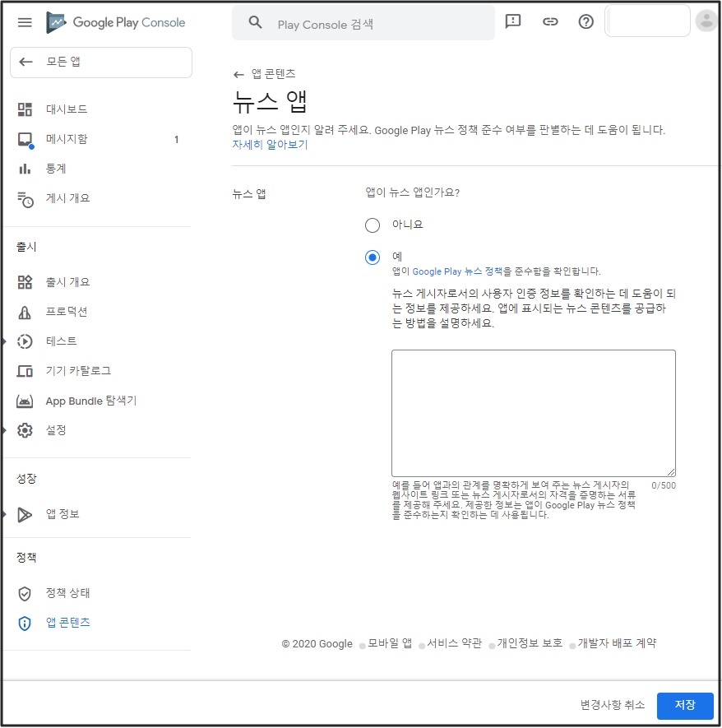
Task: Focus the Play Console 검색 search field
Action: [x=363, y=23]
